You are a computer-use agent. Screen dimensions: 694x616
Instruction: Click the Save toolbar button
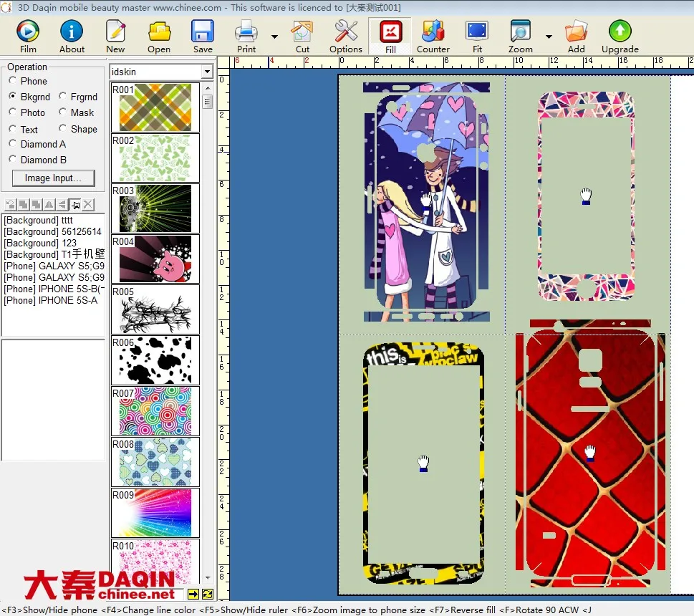(203, 36)
